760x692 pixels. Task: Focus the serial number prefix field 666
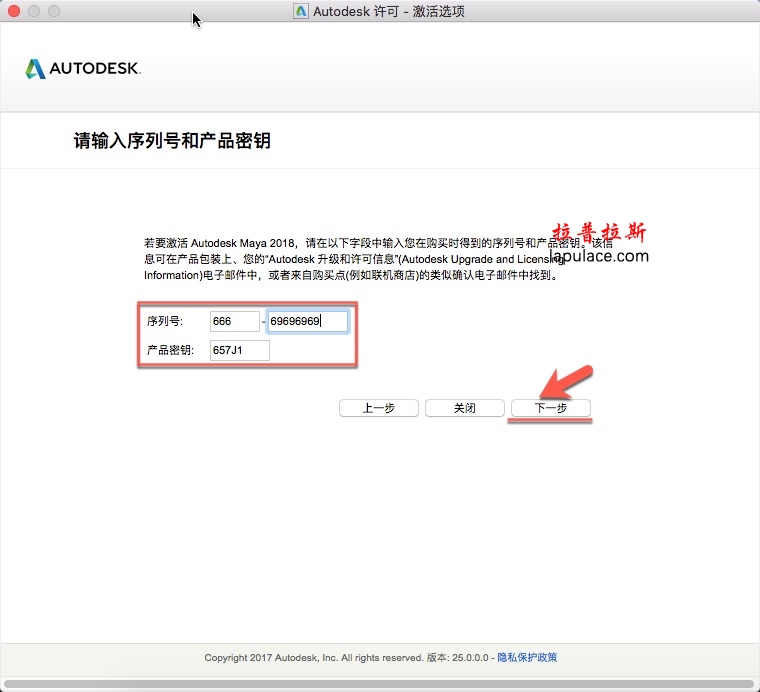(x=235, y=321)
